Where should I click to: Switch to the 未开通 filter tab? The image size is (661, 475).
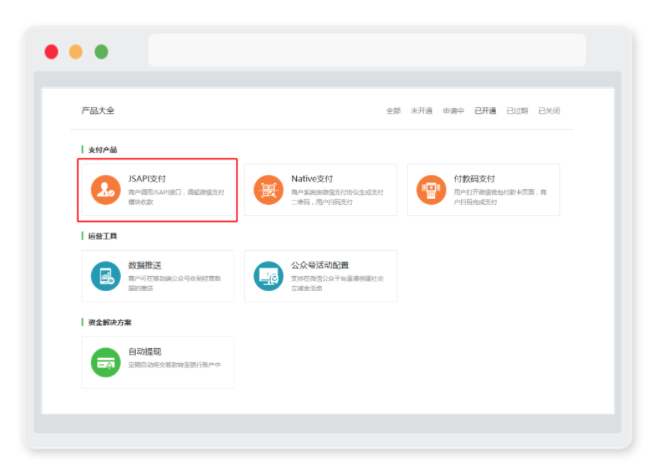[422, 111]
